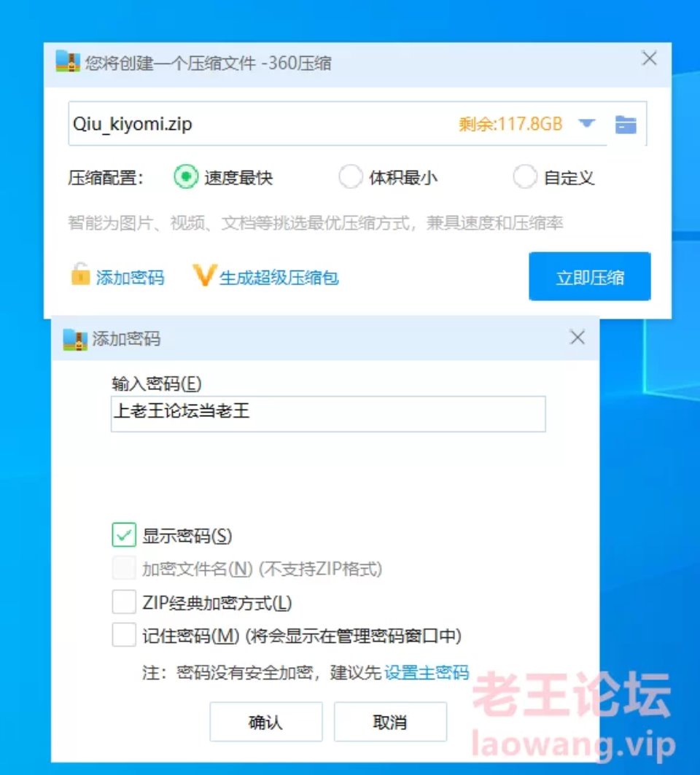The width and height of the screenshot is (700, 775).
Task: Uncheck the 显示密码(S) checkbox
Action: coord(124,535)
